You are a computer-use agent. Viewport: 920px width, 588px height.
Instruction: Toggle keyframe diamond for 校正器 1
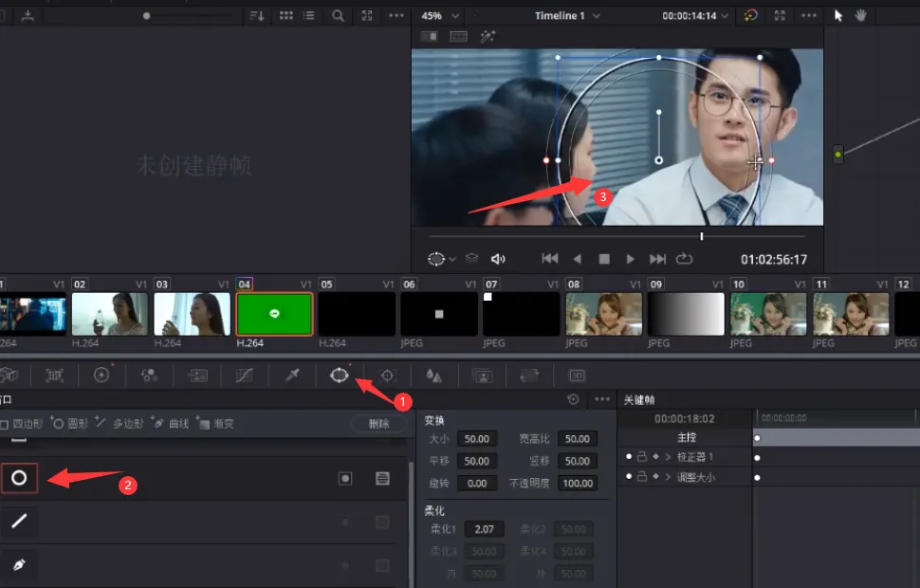(655, 456)
